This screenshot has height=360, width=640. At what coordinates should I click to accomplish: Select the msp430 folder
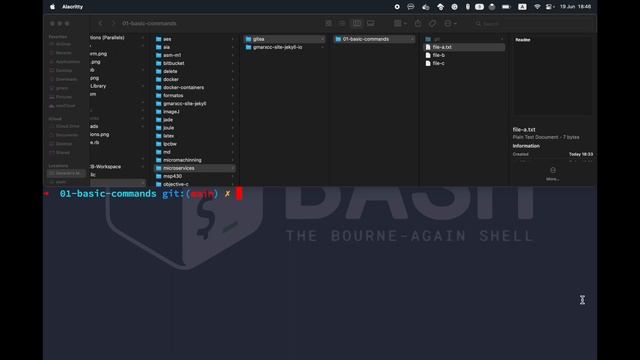194,176
